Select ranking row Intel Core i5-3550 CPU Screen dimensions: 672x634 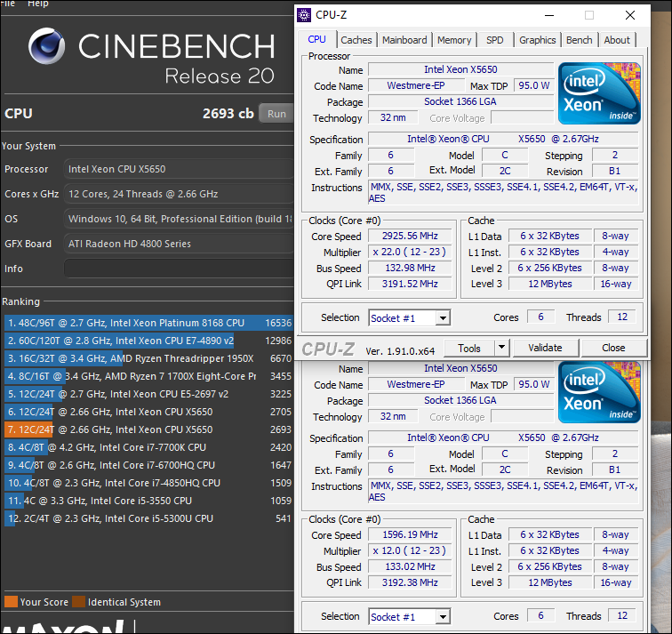[x=148, y=501]
